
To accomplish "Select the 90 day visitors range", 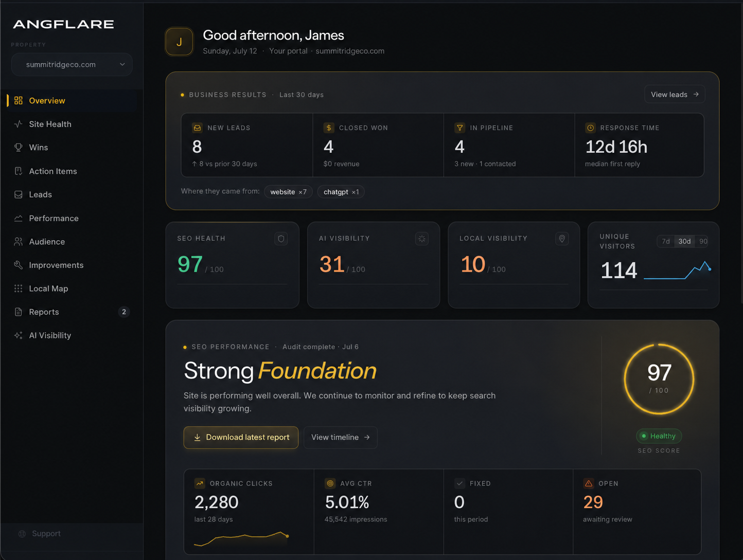I will click(x=702, y=241).
